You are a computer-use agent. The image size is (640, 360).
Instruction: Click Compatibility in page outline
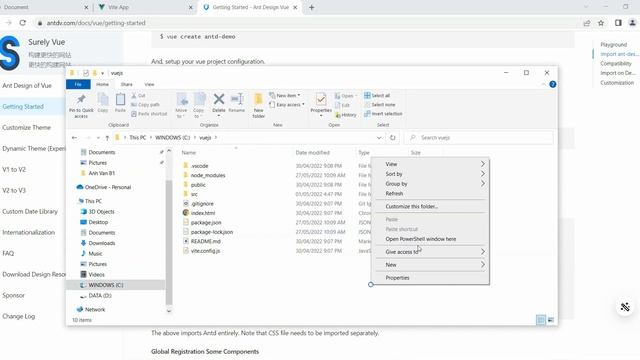click(616, 64)
